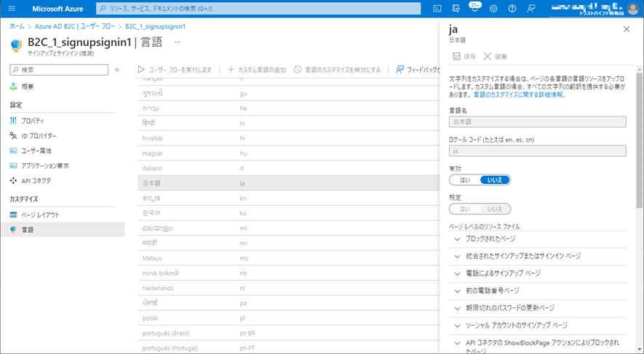Select the Nederlands language row
Screen dimensions: 644x354
(288, 288)
